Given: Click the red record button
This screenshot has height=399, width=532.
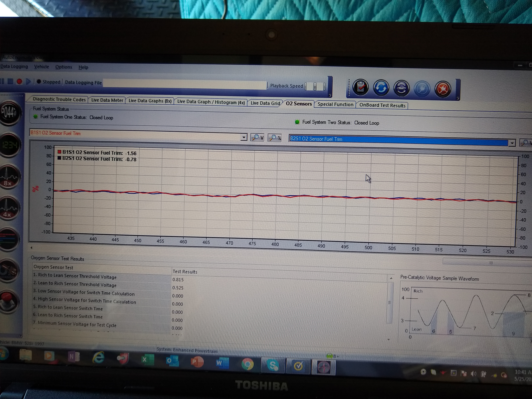Looking at the screenshot, I should pos(19,82).
